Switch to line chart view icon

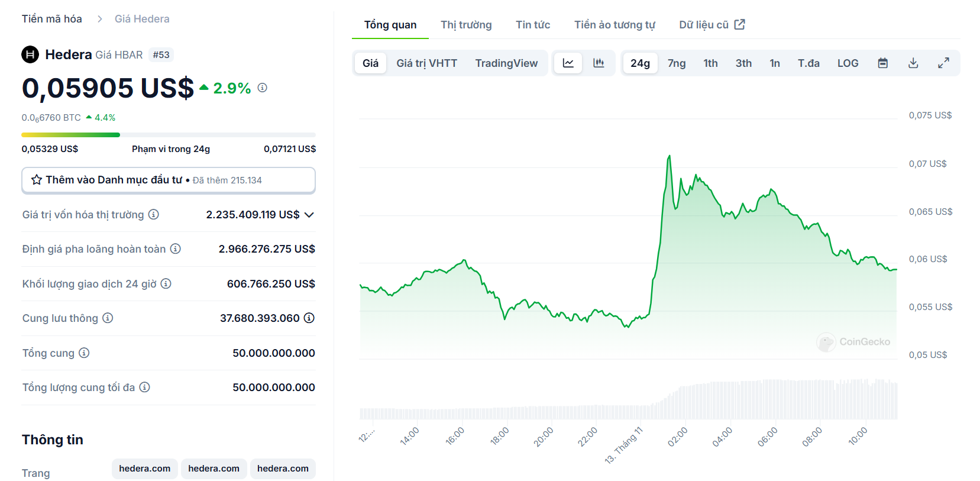(x=568, y=63)
